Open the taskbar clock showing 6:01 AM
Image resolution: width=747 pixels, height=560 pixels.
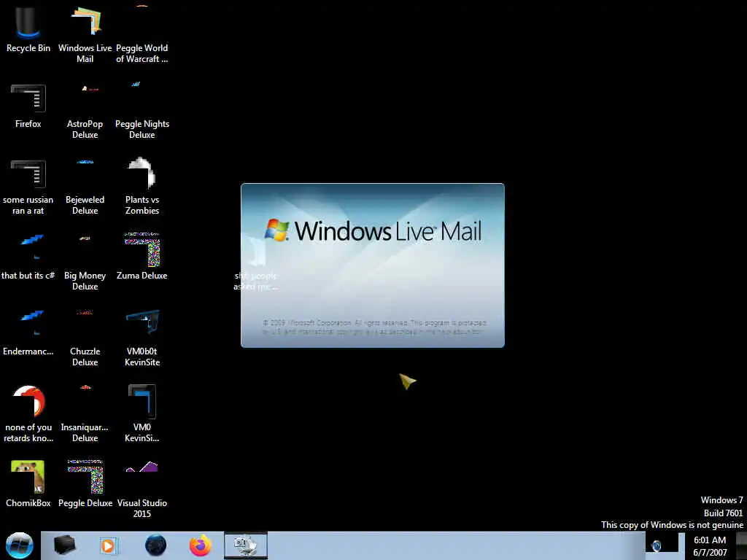click(710, 546)
